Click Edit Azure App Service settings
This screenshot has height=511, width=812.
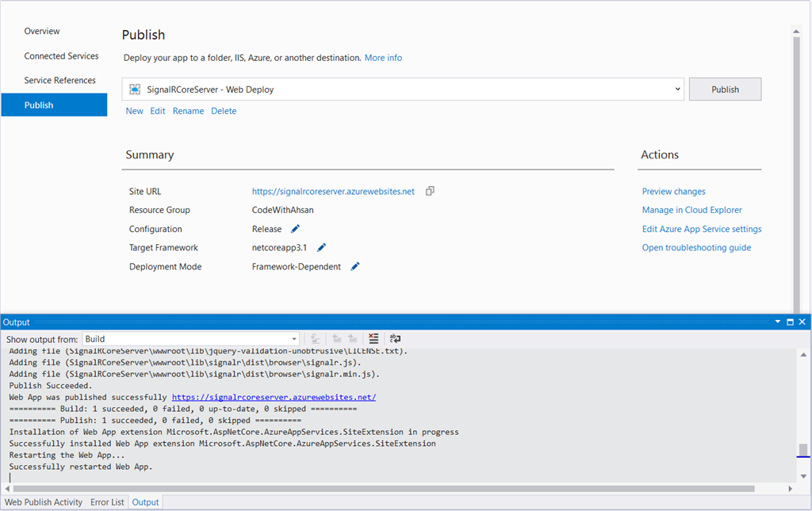[701, 229]
